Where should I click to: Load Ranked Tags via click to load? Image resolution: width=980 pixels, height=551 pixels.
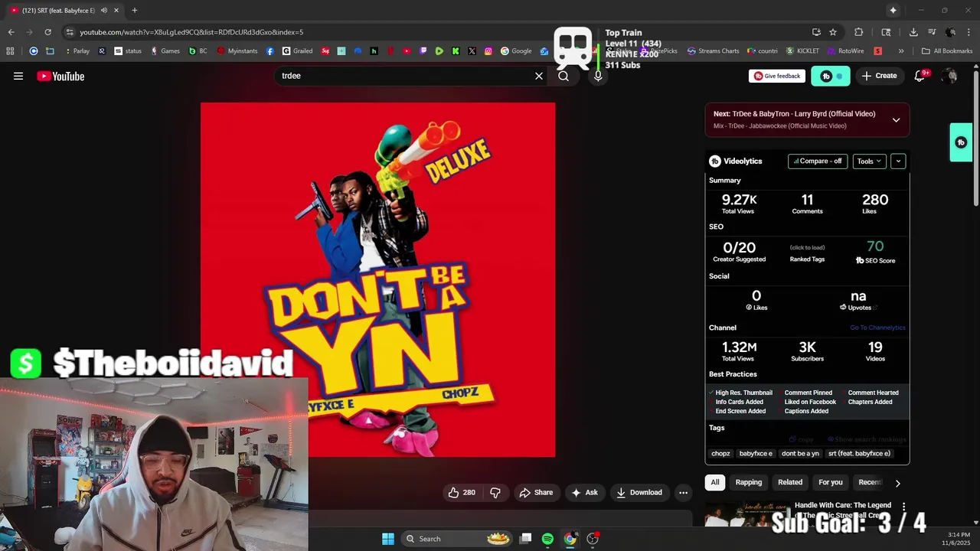(807, 247)
